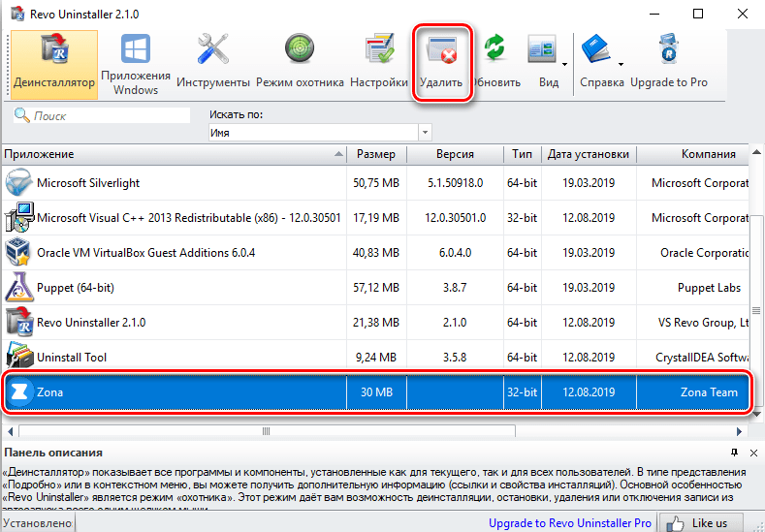The height and width of the screenshot is (532, 765).
Task: Open Приложения Windows toolbar button
Action: pyautogui.click(x=136, y=65)
